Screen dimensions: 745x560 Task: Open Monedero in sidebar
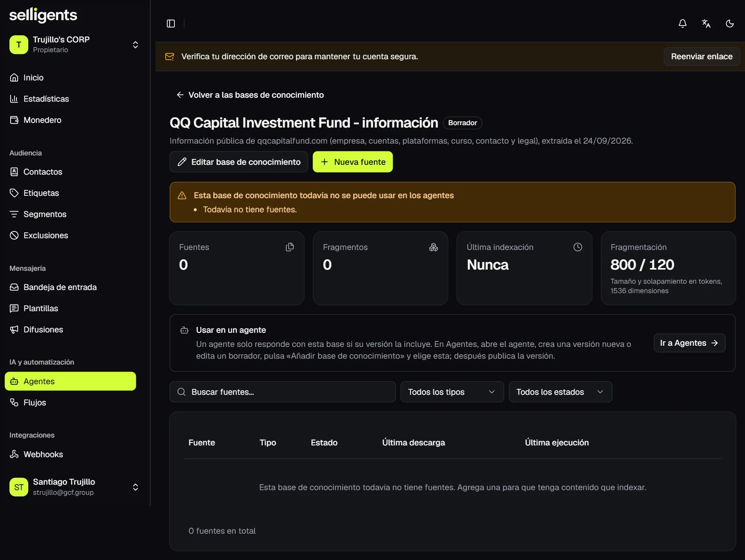pyautogui.click(x=70, y=120)
